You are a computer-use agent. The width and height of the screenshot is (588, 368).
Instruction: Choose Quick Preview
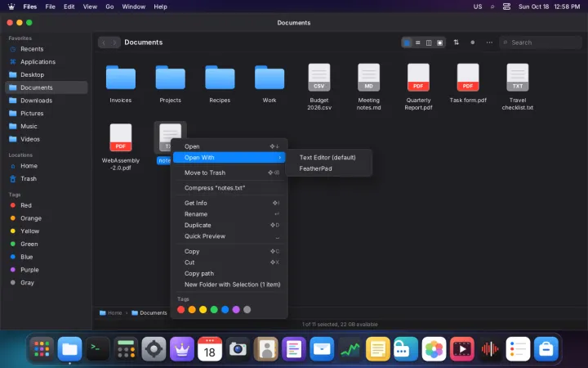(x=229, y=236)
